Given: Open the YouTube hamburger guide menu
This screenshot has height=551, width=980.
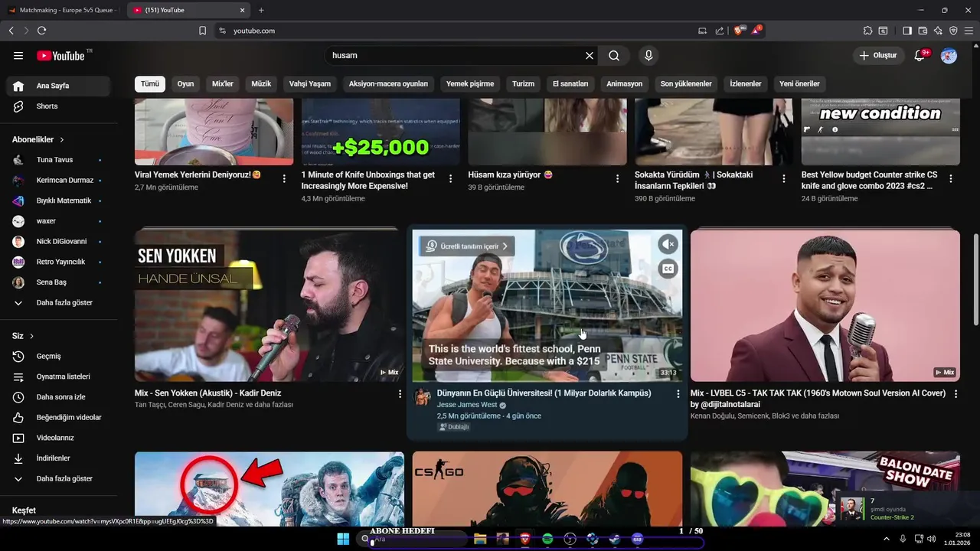Looking at the screenshot, I should [18, 56].
